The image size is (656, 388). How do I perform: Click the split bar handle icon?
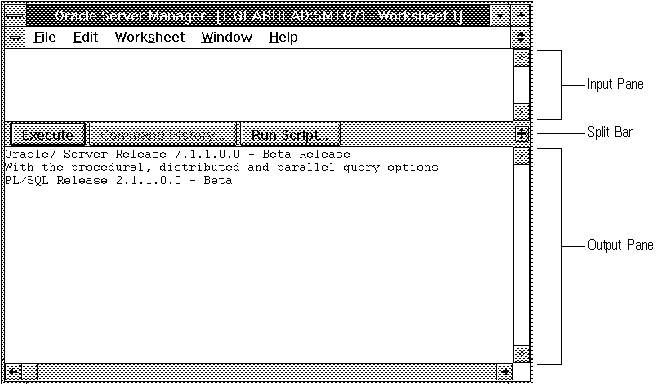(x=522, y=134)
